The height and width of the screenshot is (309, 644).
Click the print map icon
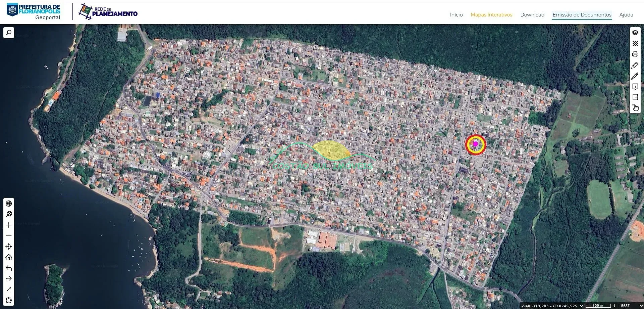(x=635, y=54)
